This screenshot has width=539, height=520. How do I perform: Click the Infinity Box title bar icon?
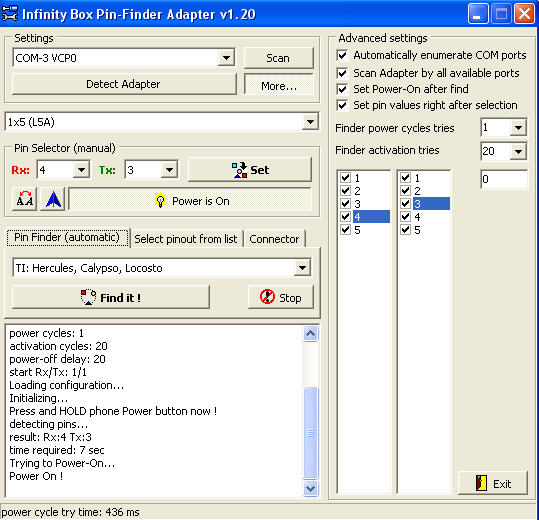(9, 13)
